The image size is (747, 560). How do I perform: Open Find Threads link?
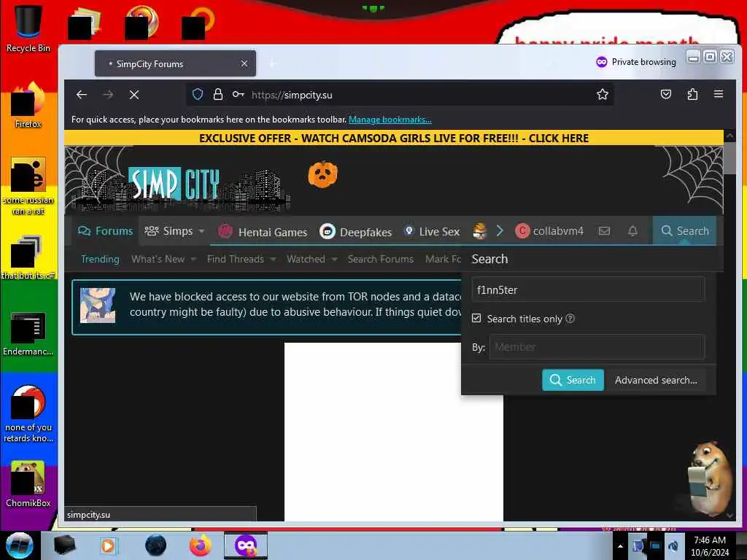click(x=236, y=259)
